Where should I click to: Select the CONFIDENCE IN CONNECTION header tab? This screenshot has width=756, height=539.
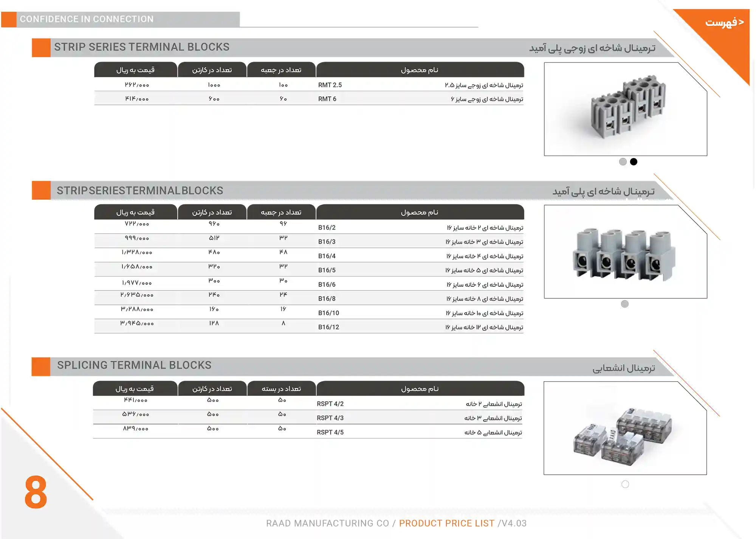click(86, 19)
